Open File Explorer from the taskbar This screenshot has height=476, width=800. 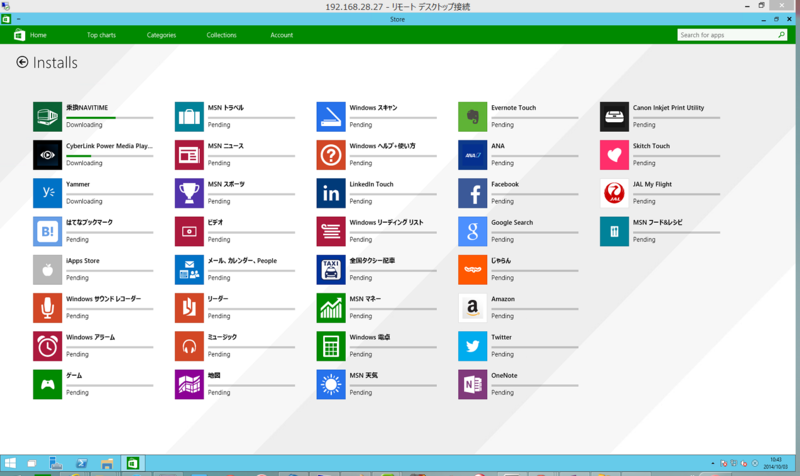tap(107, 463)
